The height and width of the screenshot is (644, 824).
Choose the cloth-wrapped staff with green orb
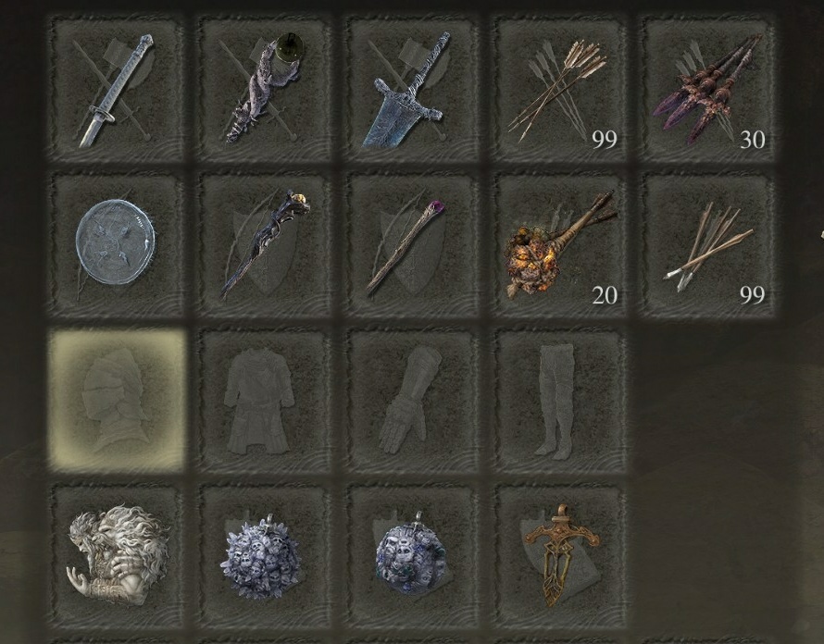[x=265, y=90]
